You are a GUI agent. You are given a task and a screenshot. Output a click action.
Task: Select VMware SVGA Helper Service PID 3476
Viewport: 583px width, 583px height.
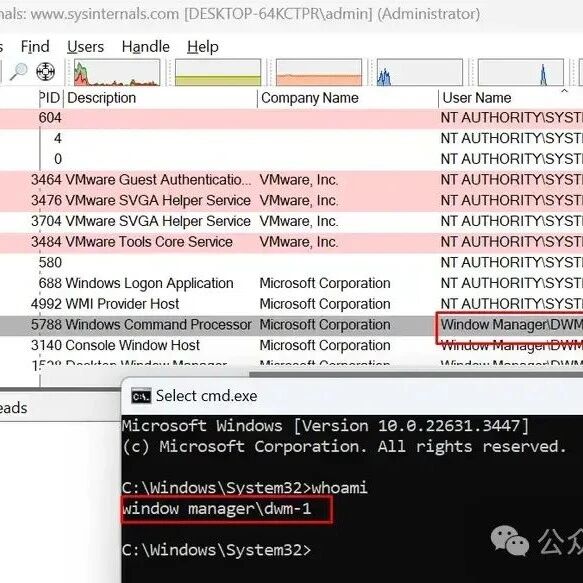click(292, 201)
